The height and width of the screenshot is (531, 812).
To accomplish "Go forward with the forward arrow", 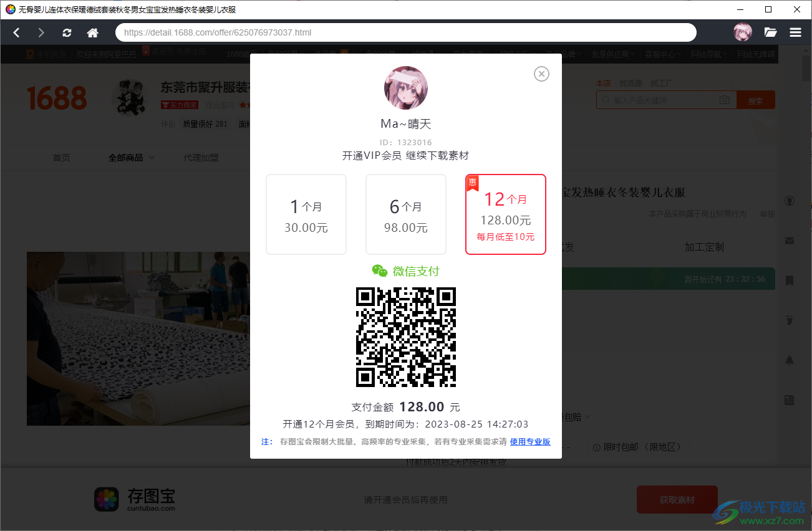I will pyautogui.click(x=41, y=32).
